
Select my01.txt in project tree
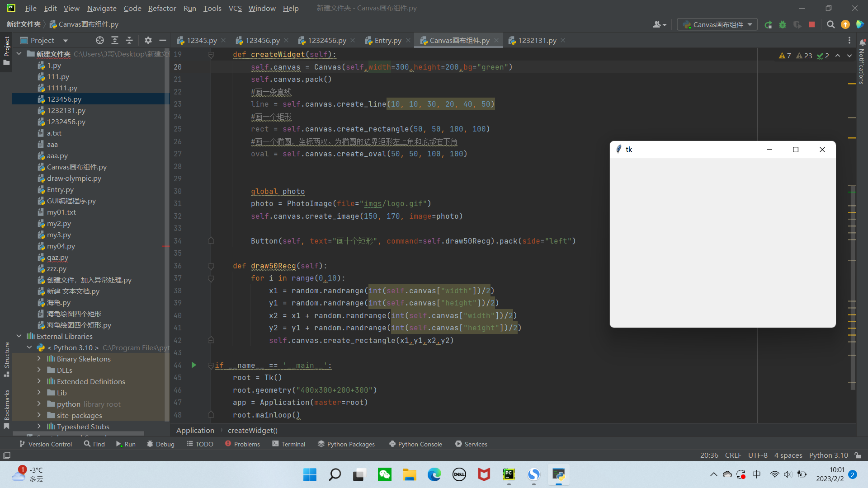pos(61,212)
